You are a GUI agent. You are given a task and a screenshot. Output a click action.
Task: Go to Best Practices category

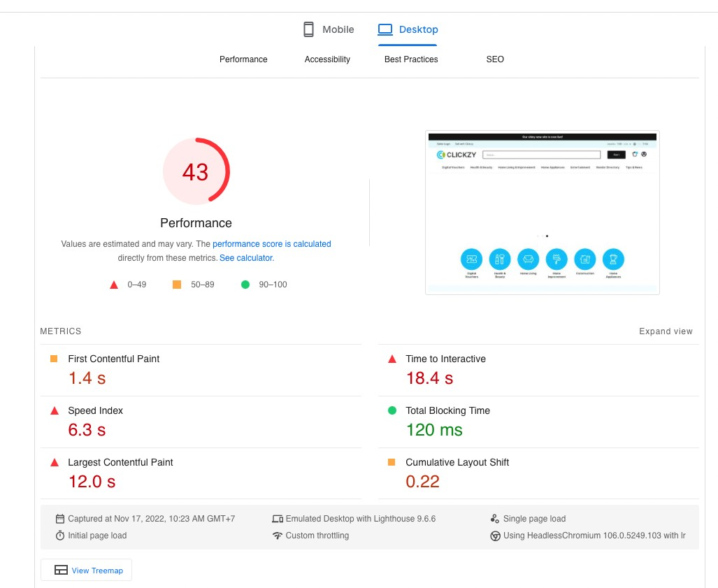[411, 59]
